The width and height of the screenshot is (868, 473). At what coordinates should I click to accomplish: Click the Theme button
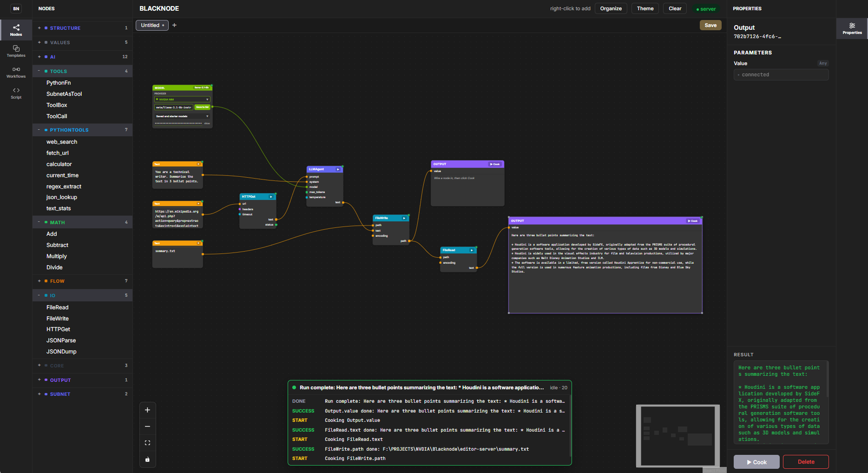(645, 8)
